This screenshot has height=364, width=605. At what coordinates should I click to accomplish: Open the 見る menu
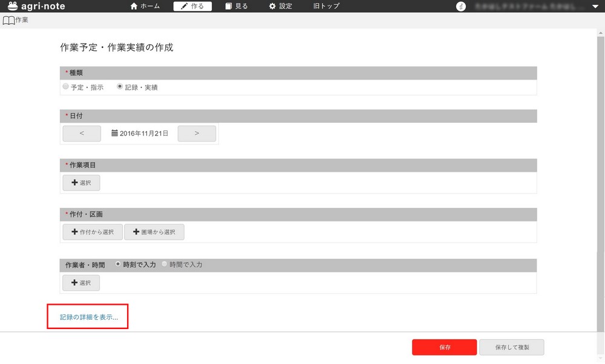(237, 7)
